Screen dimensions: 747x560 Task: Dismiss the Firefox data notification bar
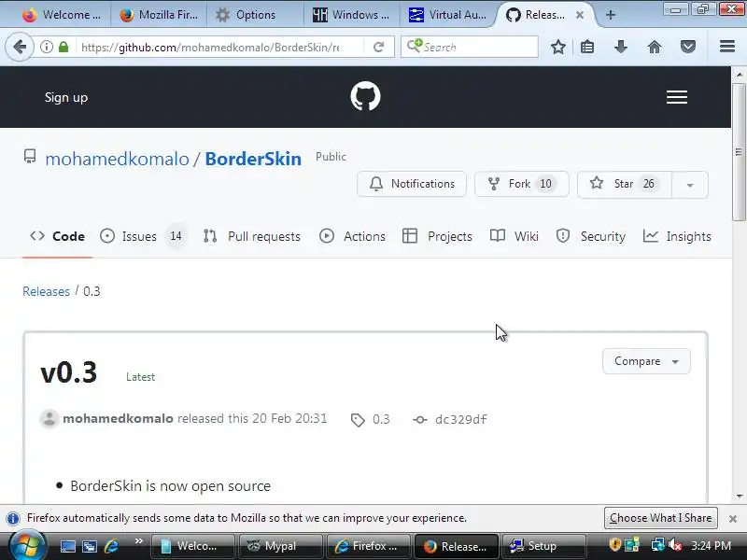click(733, 519)
